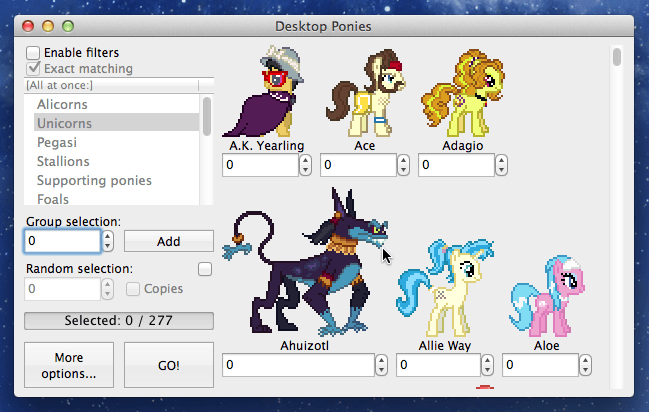This screenshot has height=412, width=649.
Task: Focus the Ace count field
Action: coord(358,165)
